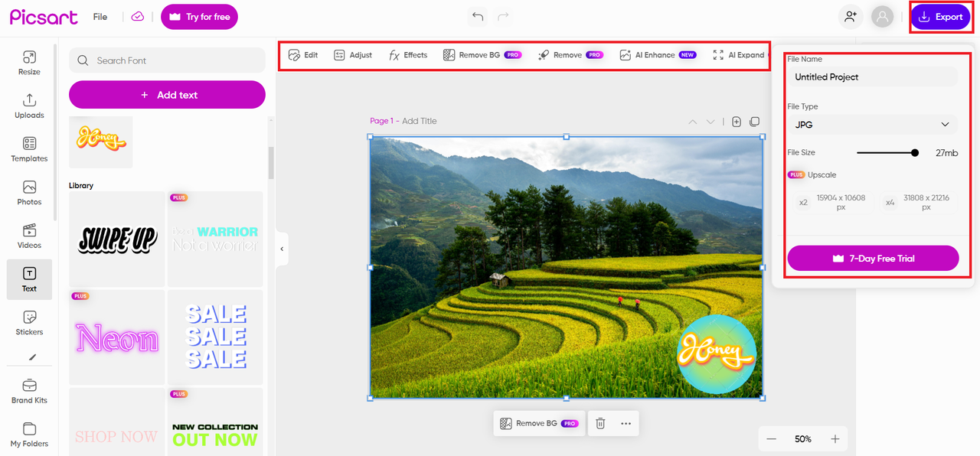Open AI Expand tool
The width and height of the screenshot is (980, 456).
[740, 55]
